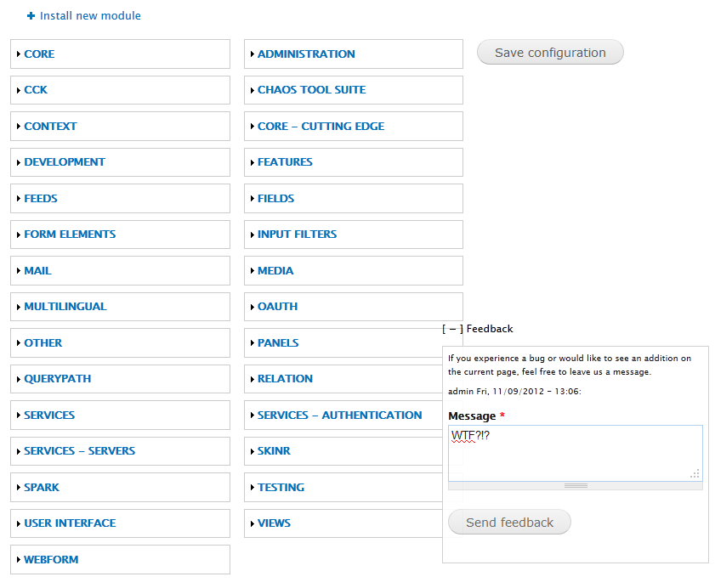Click the arrow icon beside SERVICES – AUTHENTICATION

253,416
